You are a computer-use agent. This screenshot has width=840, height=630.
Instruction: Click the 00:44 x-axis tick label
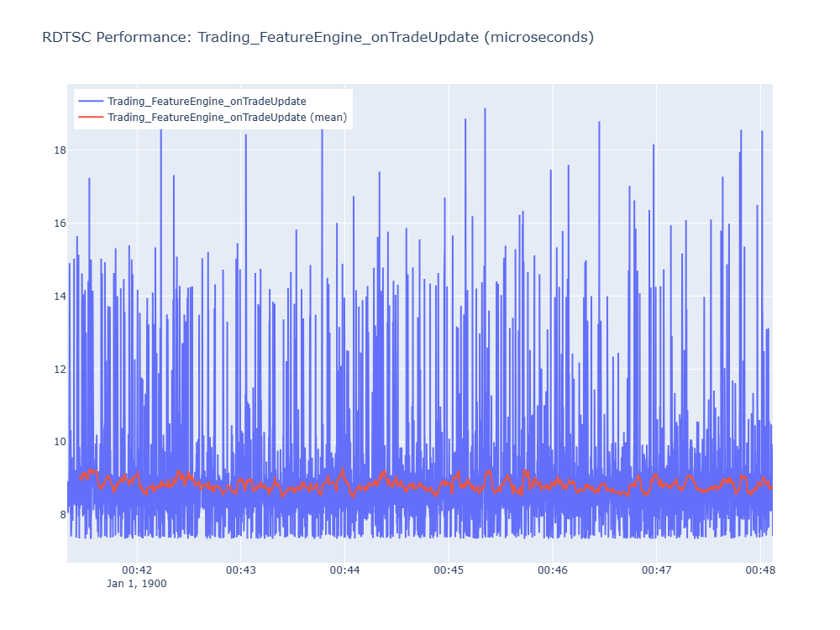344,570
